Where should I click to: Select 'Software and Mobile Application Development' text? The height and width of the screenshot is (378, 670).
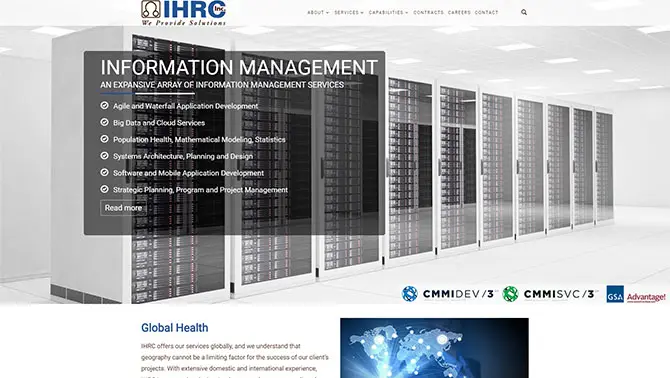point(188,173)
